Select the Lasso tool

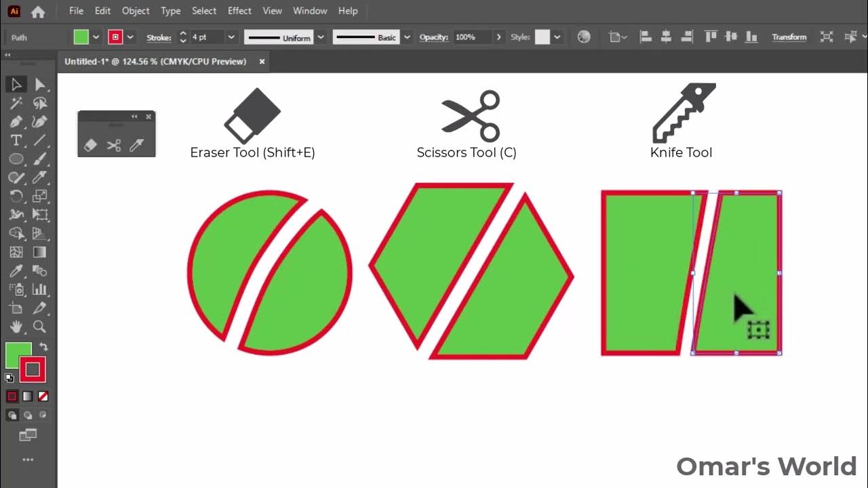pos(40,104)
